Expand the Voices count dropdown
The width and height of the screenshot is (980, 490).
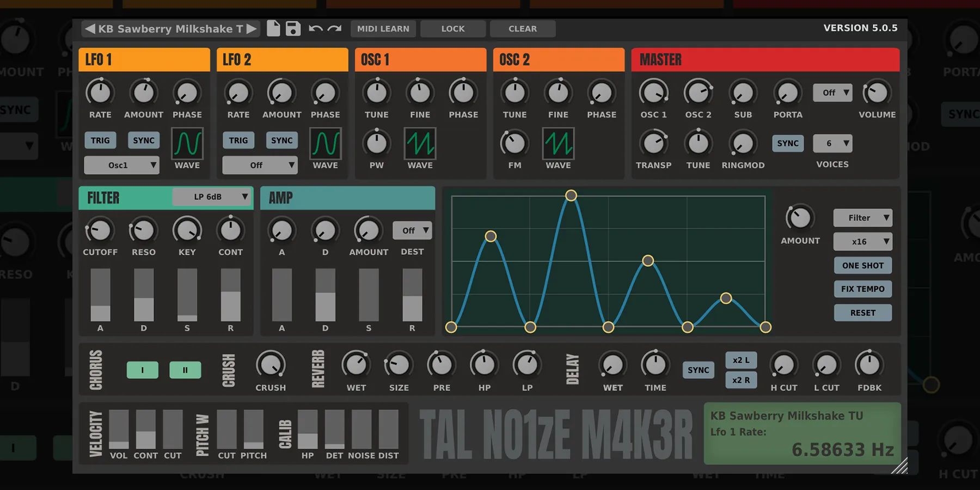(832, 143)
